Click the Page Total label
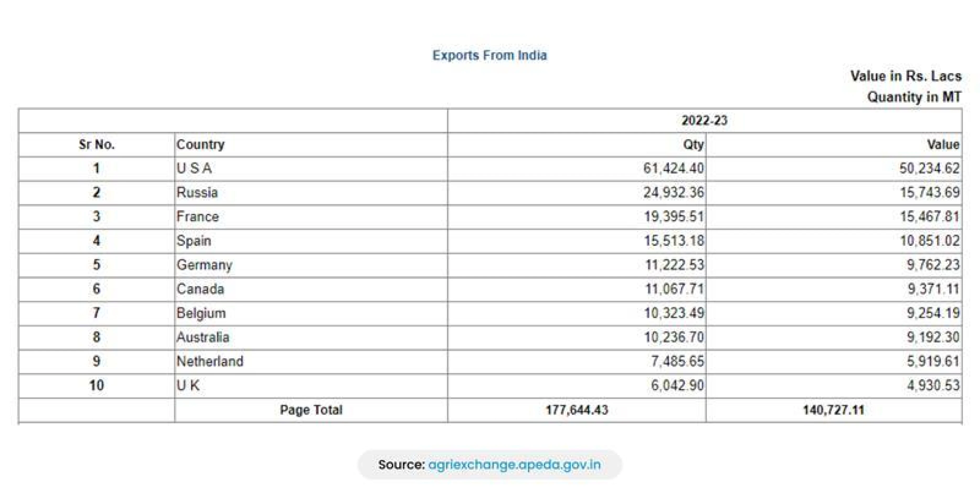 coord(311,410)
